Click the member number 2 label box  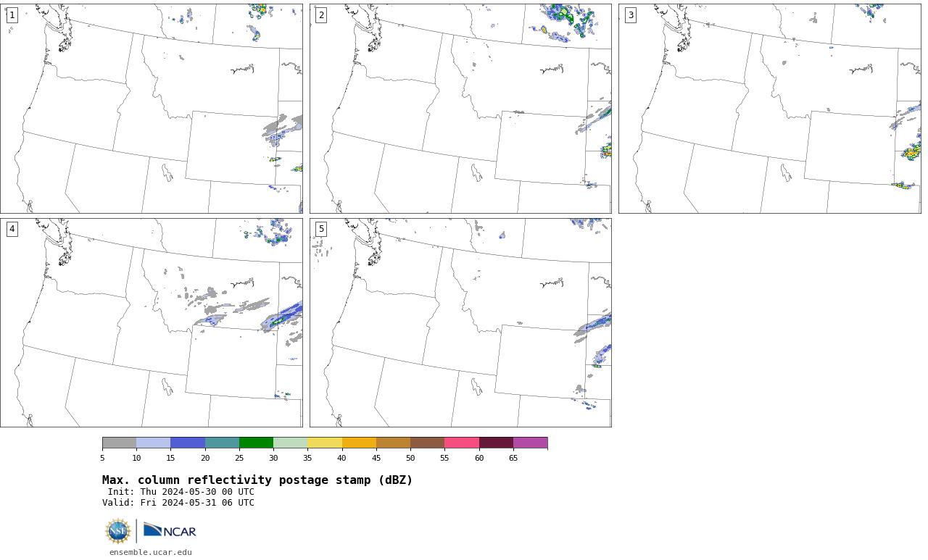click(321, 15)
